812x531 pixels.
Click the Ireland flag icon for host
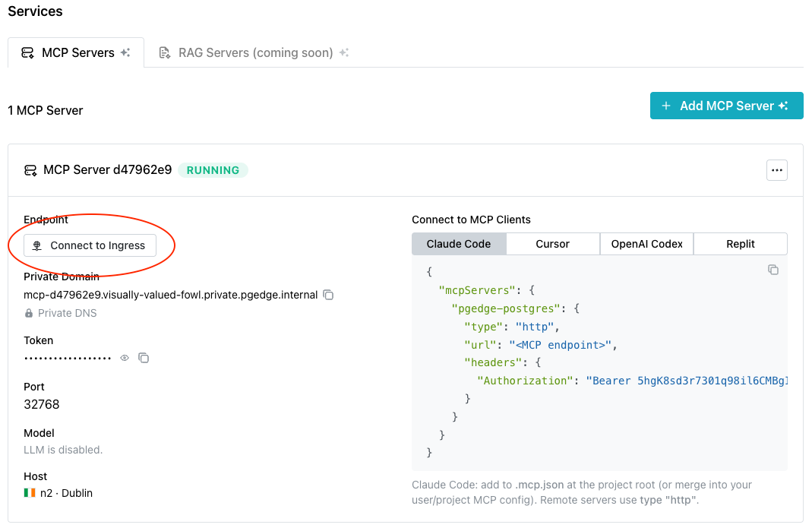[30, 493]
